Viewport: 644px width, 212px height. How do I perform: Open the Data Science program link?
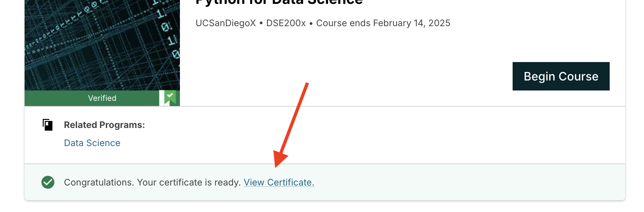[x=92, y=143]
